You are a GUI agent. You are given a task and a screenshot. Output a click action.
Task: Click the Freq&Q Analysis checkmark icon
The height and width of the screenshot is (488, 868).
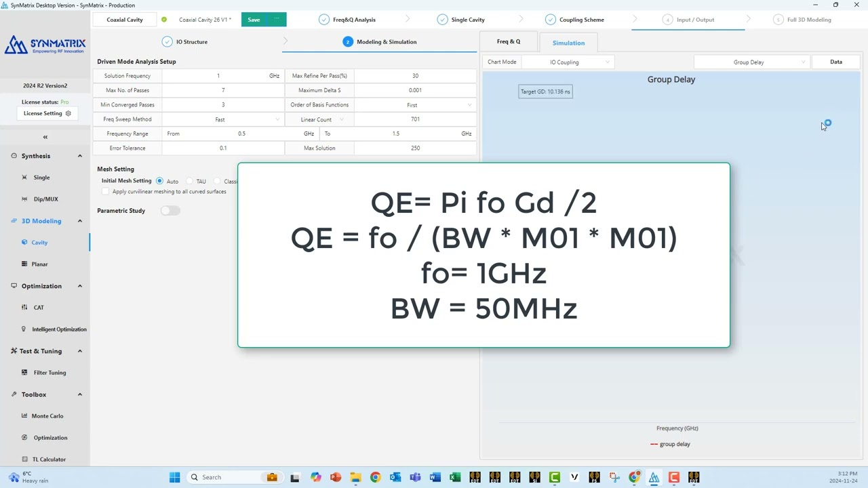[x=323, y=20]
